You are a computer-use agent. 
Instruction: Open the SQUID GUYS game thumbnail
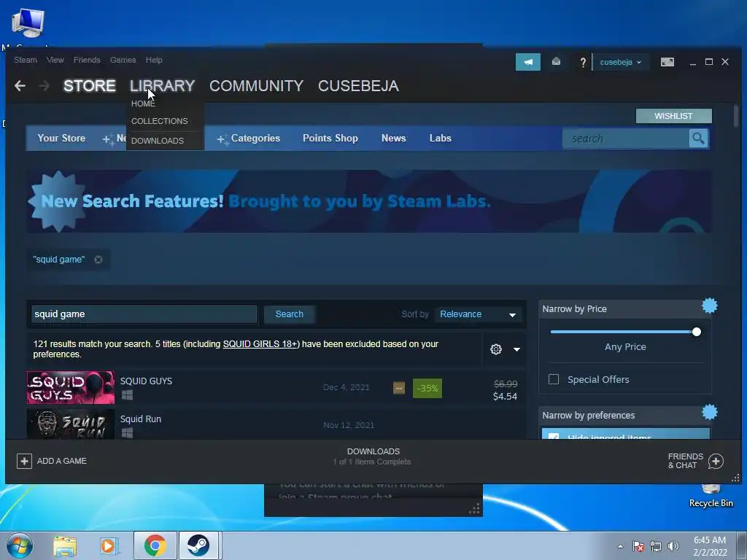point(71,388)
